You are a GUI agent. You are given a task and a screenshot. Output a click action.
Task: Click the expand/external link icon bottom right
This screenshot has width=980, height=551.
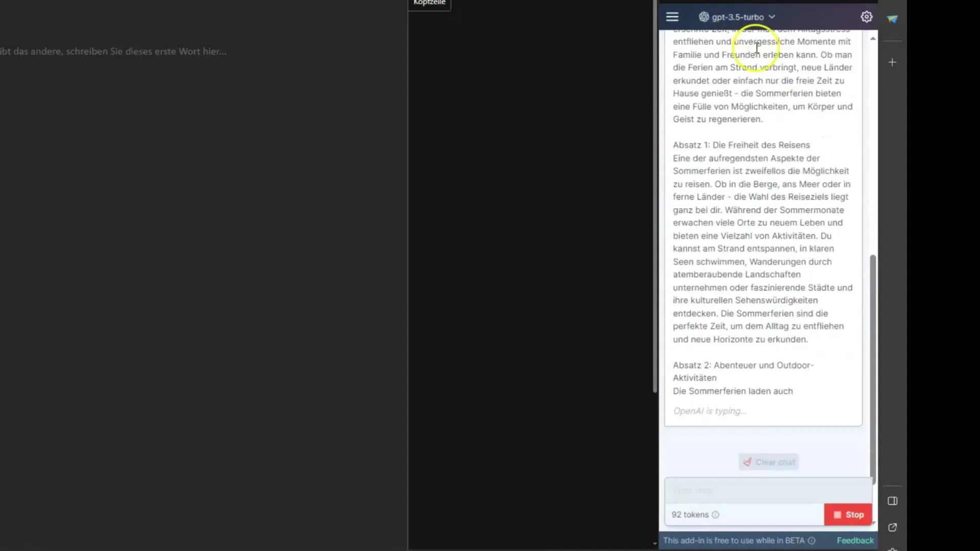(893, 527)
